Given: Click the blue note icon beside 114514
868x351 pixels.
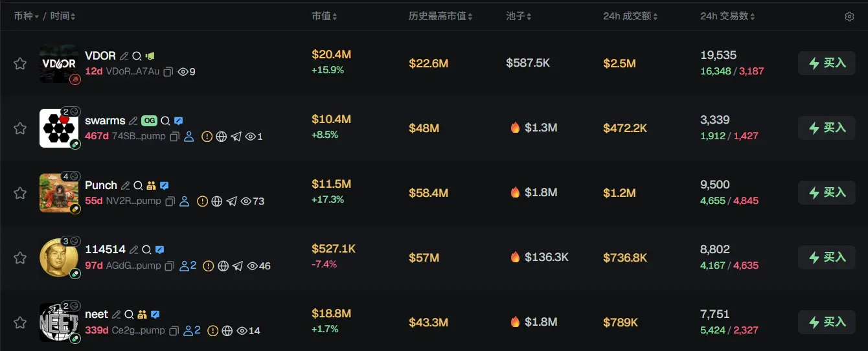Looking at the screenshot, I should click(x=159, y=250).
